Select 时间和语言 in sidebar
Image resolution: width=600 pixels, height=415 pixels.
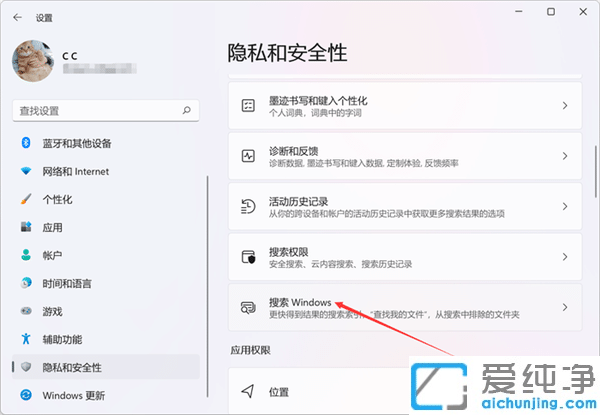[x=106, y=283]
